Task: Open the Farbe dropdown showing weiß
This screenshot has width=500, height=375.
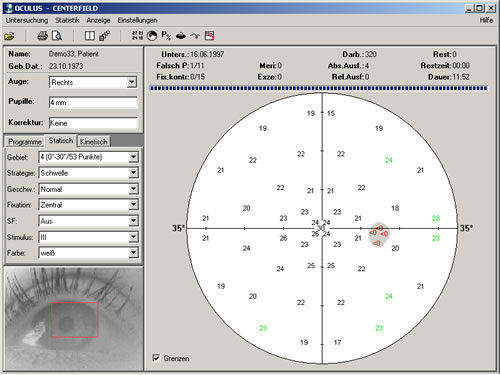Action: pos(133,253)
